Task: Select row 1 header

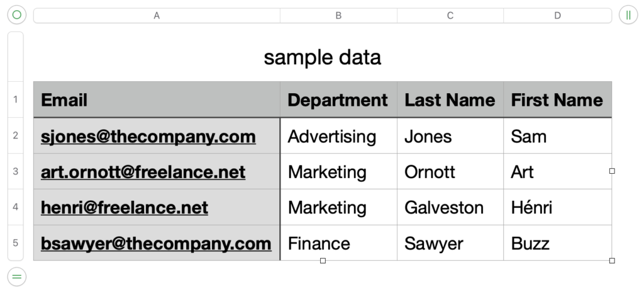Action: [16, 99]
